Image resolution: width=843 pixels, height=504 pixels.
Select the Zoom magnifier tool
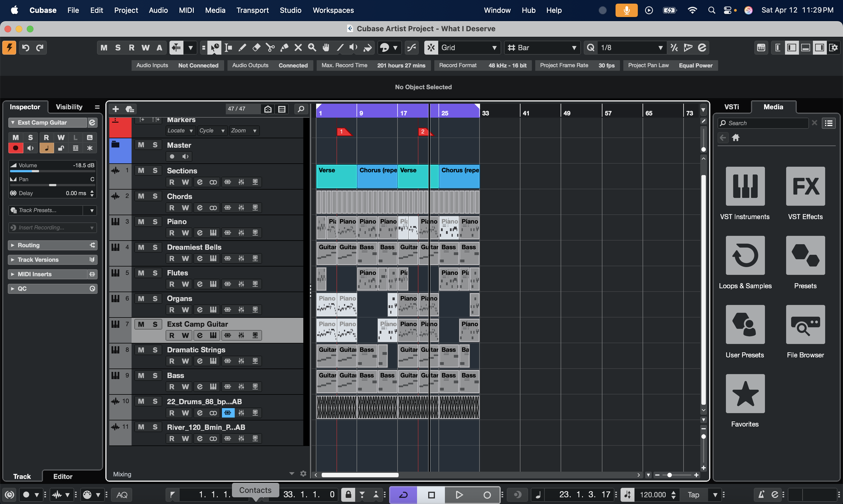click(x=312, y=48)
